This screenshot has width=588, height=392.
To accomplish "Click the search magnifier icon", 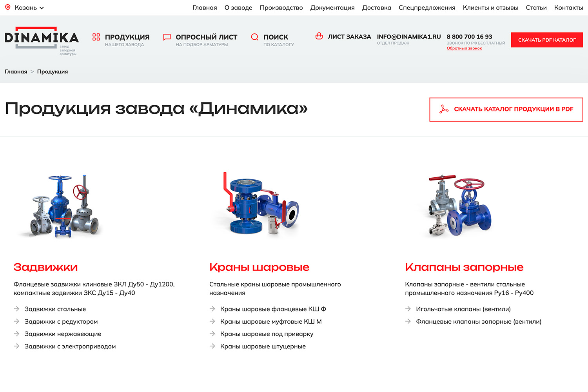I will point(255,37).
